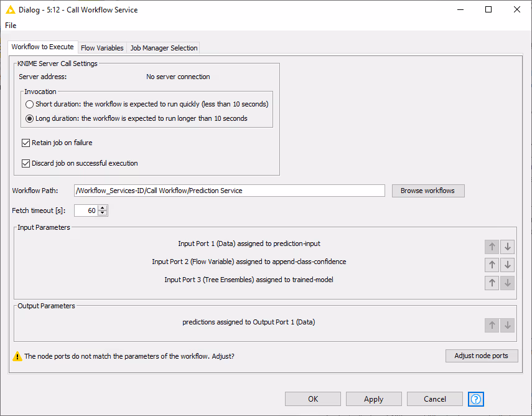Move Input Port 2 up in order
This screenshot has height=416, width=532.
coord(492,265)
